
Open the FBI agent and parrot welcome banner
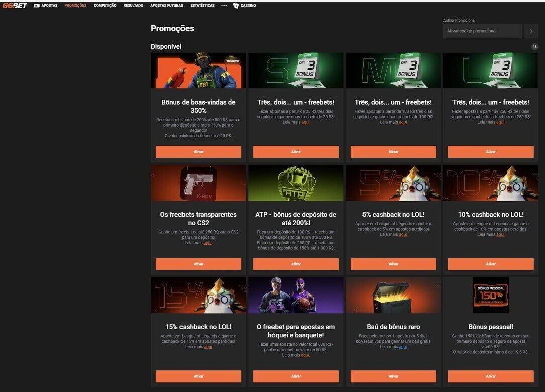coord(199,70)
